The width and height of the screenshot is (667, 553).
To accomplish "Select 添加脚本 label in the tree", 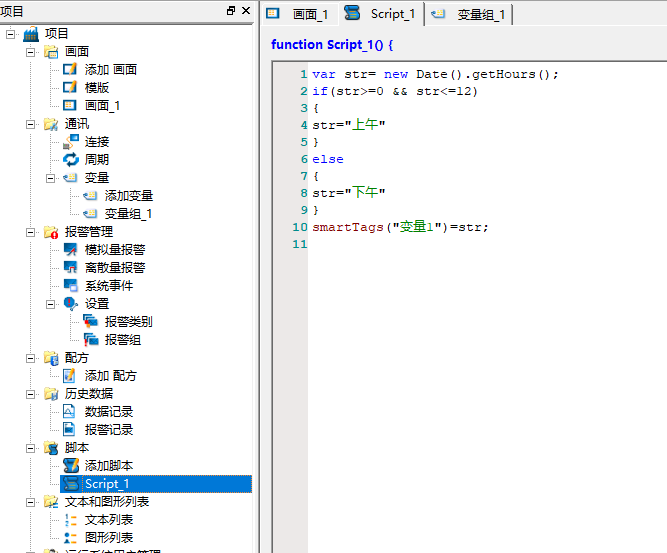I will [x=109, y=466].
